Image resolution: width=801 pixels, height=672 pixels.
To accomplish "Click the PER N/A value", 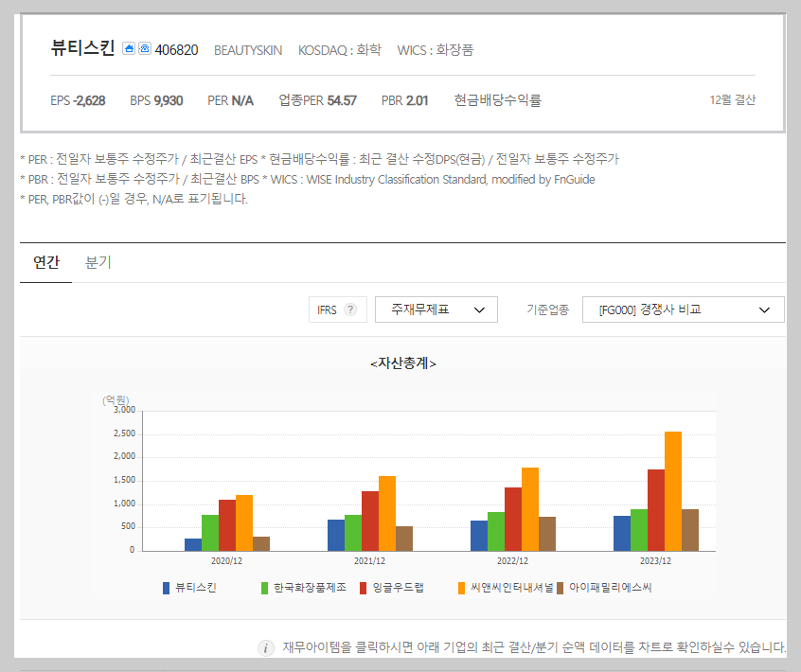I will point(230,100).
